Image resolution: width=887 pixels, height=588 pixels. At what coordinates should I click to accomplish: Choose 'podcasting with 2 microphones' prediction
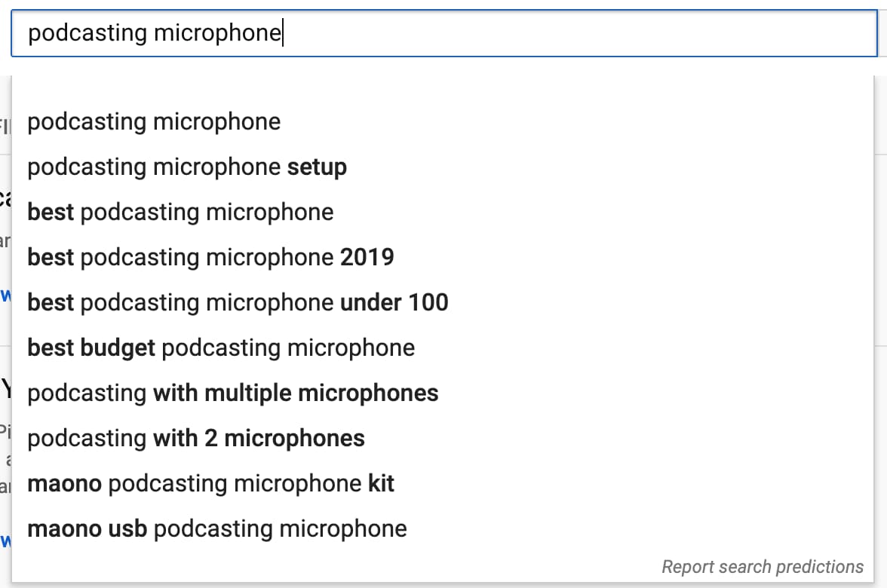pyautogui.click(x=196, y=439)
